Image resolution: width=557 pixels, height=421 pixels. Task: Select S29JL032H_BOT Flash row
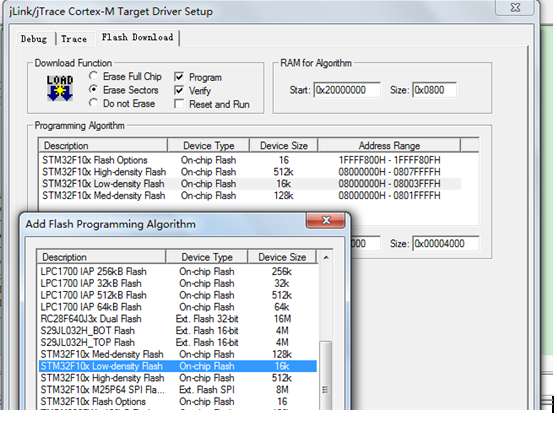tap(178, 330)
